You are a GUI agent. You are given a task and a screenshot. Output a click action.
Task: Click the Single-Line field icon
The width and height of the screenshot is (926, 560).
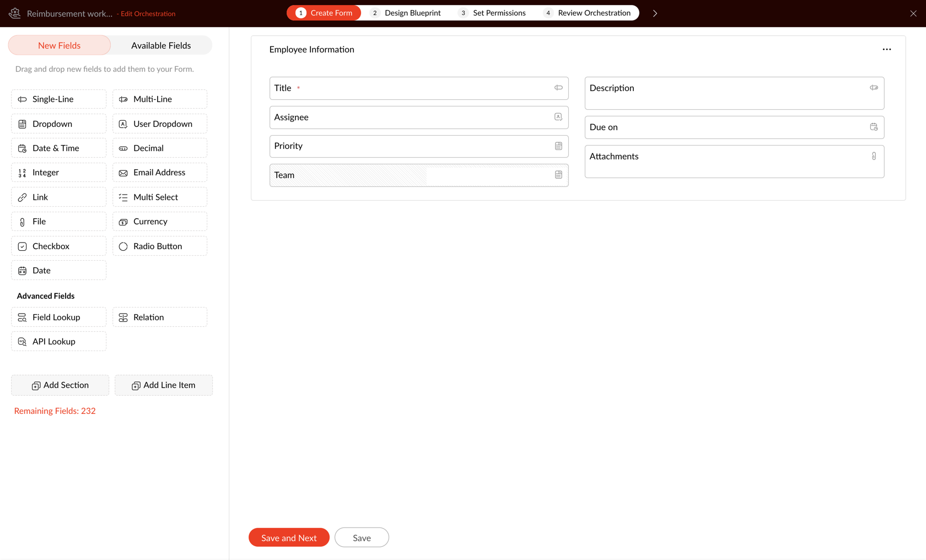click(x=22, y=100)
